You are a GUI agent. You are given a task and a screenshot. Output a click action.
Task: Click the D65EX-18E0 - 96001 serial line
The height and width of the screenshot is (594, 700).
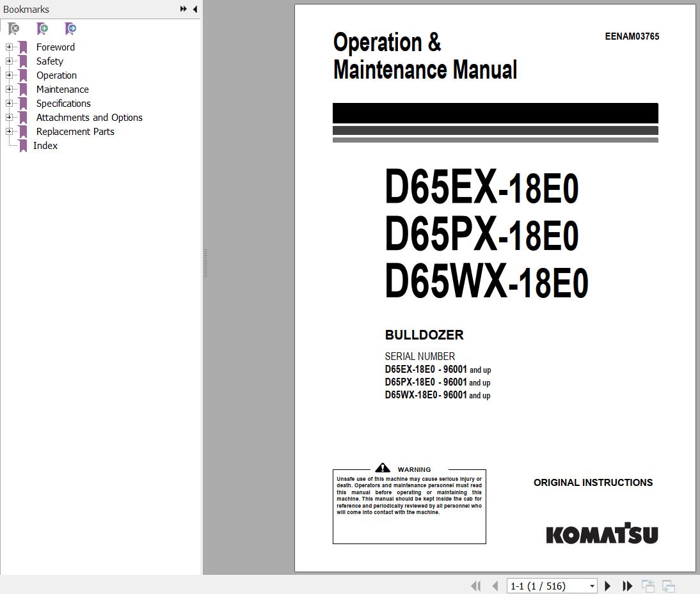click(438, 369)
